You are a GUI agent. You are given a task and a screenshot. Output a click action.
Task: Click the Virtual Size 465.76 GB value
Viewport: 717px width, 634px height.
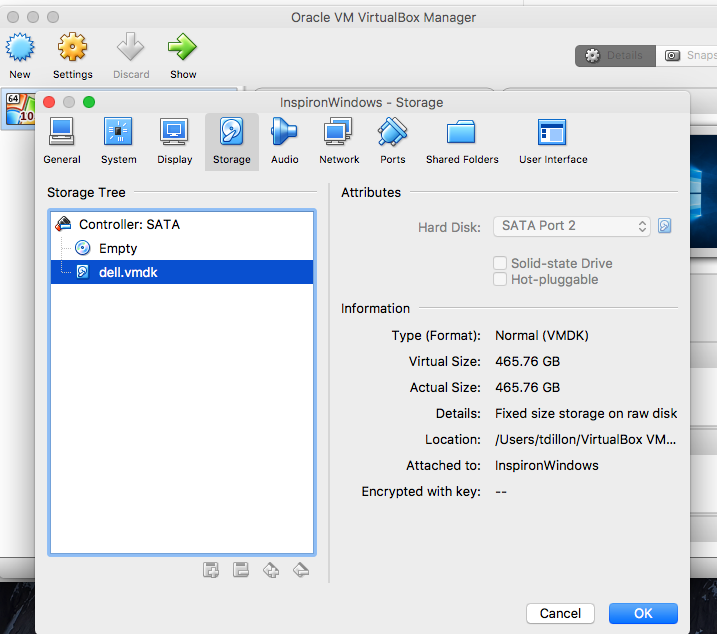click(527, 361)
